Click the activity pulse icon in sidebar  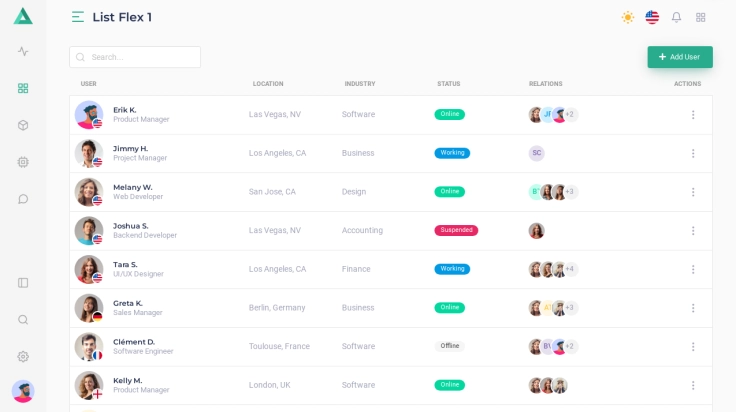pos(23,51)
